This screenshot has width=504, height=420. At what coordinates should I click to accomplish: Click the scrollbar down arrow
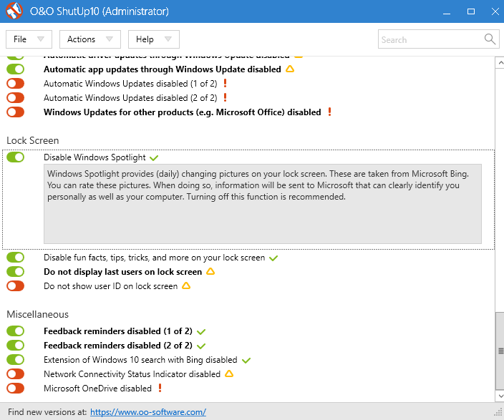[500, 396]
